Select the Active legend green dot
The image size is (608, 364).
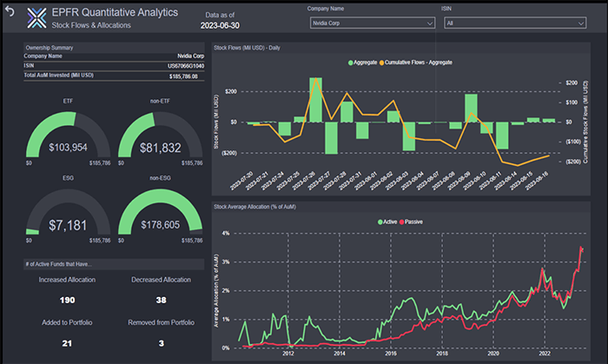click(380, 222)
